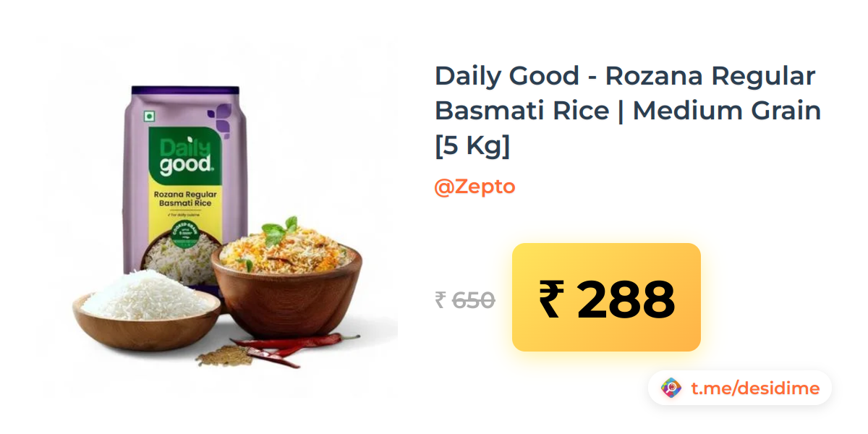
Task: Click the Medium Grain text in title
Action: [x=727, y=111]
